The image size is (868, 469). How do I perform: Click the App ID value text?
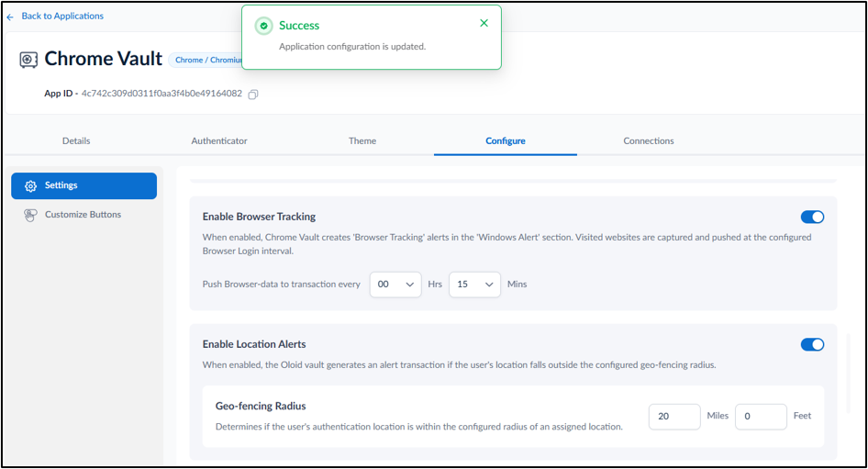(161, 94)
